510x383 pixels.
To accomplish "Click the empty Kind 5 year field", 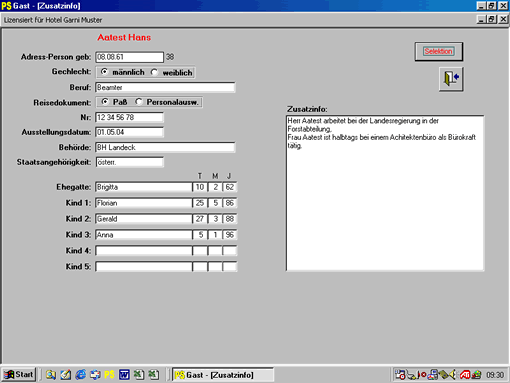I will pyautogui.click(x=230, y=267).
